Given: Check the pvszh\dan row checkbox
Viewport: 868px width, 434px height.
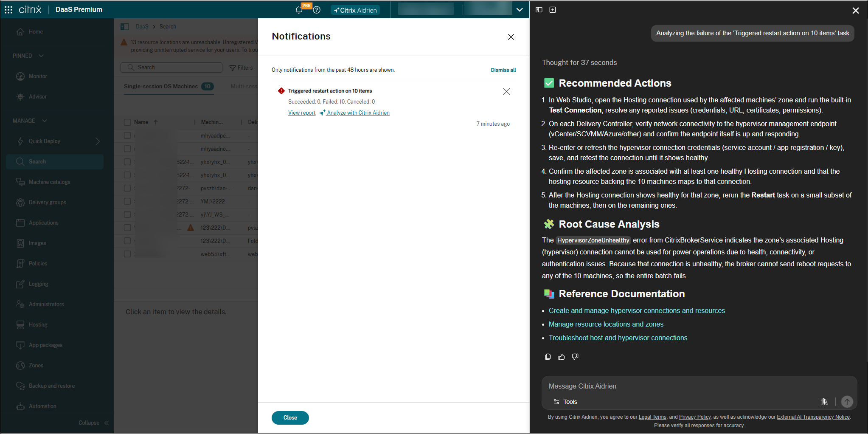Looking at the screenshot, I should click(x=127, y=188).
